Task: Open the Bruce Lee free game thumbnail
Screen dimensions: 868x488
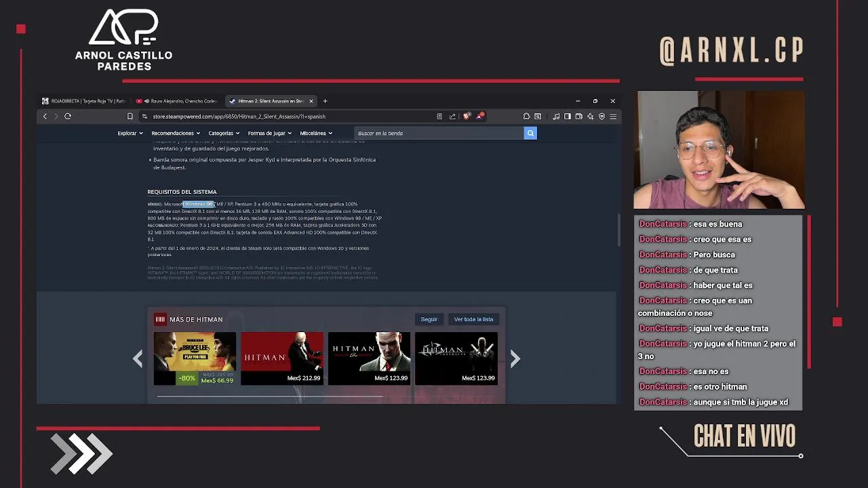Action: (195, 359)
